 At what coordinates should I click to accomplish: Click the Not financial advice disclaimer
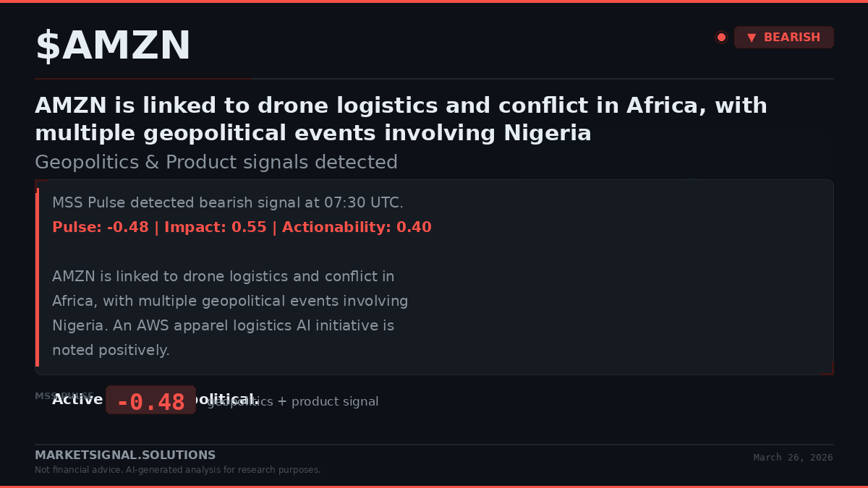click(x=177, y=470)
